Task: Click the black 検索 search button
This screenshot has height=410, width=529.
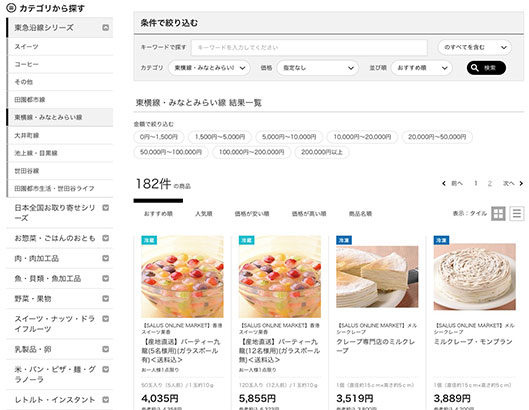Action: pyautogui.click(x=486, y=68)
